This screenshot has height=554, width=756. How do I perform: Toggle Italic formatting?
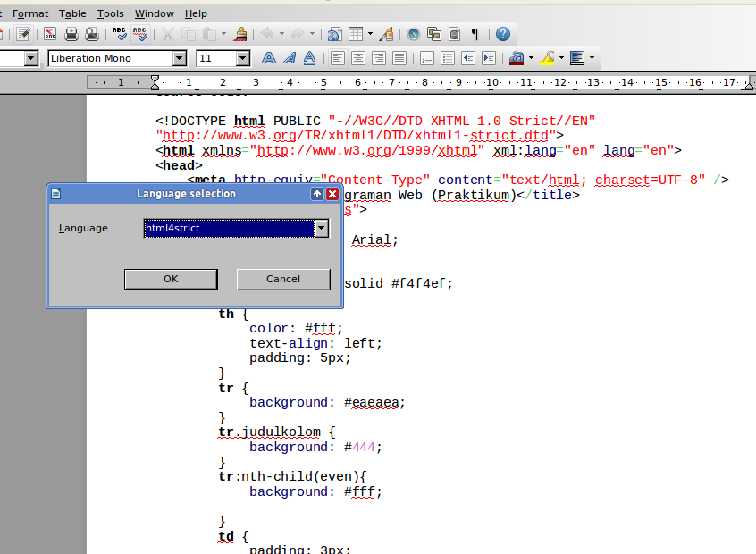[290, 58]
